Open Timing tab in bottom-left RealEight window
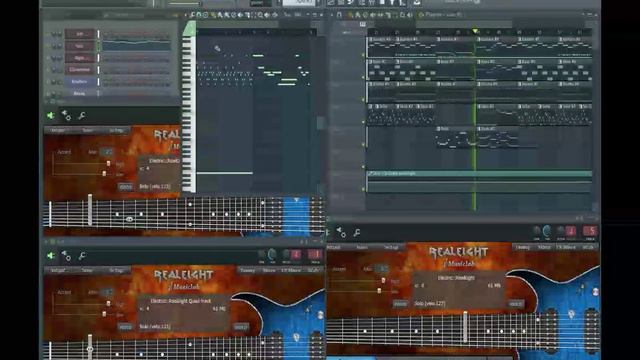The width and height of the screenshot is (640, 360). 247,270
